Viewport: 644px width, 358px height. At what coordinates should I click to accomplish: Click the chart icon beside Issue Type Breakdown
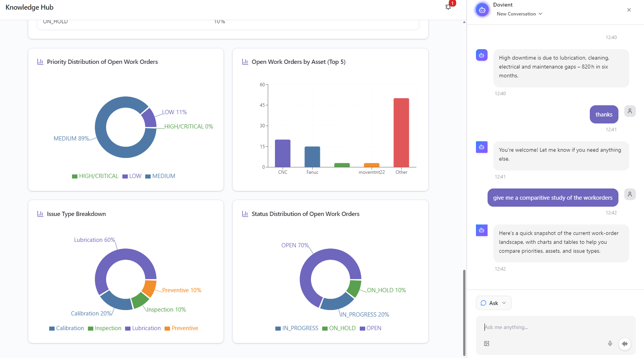[40, 213]
